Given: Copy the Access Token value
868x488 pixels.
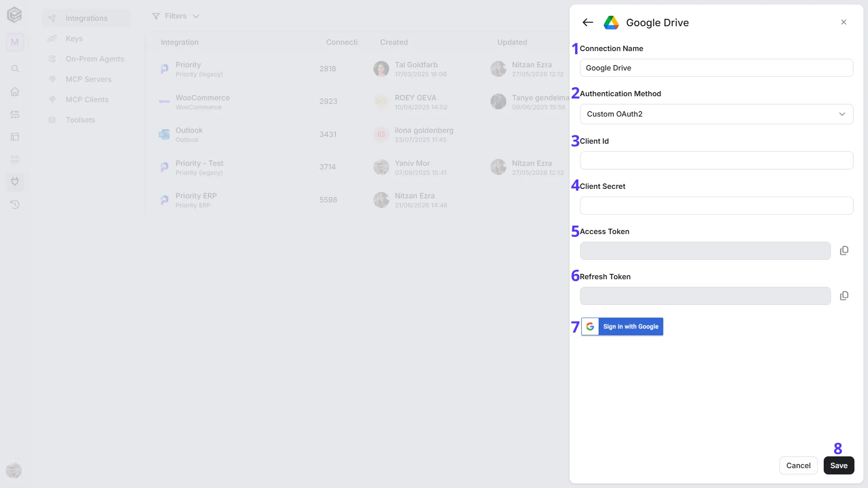Looking at the screenshot, I should 844,251.
